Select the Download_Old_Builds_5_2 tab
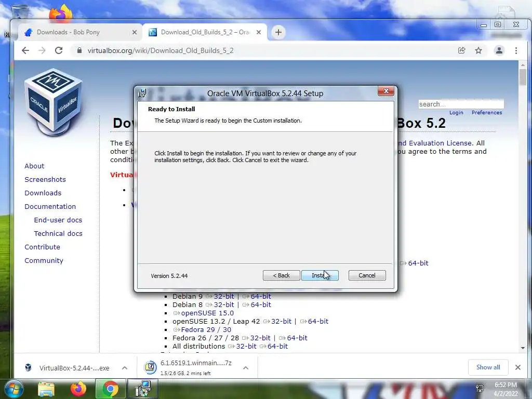The width and height of the screenshot is (532, 399). point(205,32)
